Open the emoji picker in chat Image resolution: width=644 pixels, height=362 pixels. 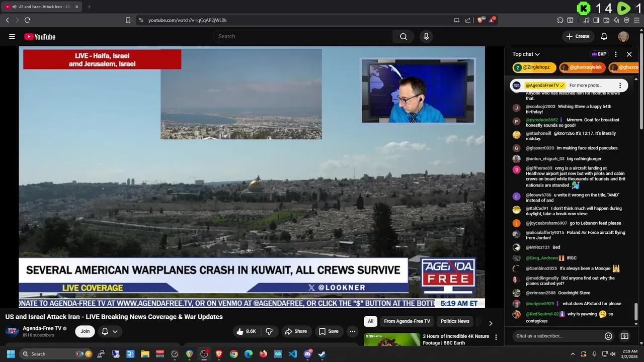click(608, 336)
